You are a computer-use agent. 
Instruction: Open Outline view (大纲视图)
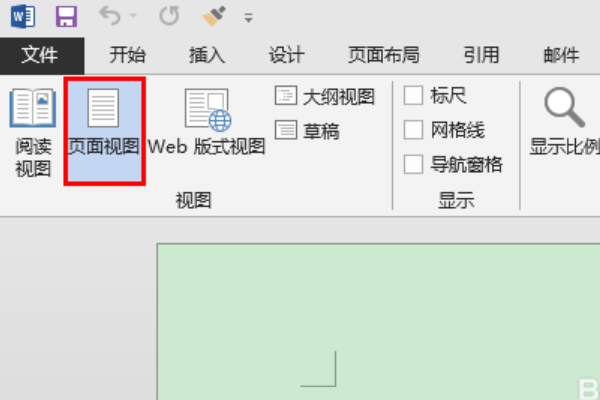click(x=324, y=96)
